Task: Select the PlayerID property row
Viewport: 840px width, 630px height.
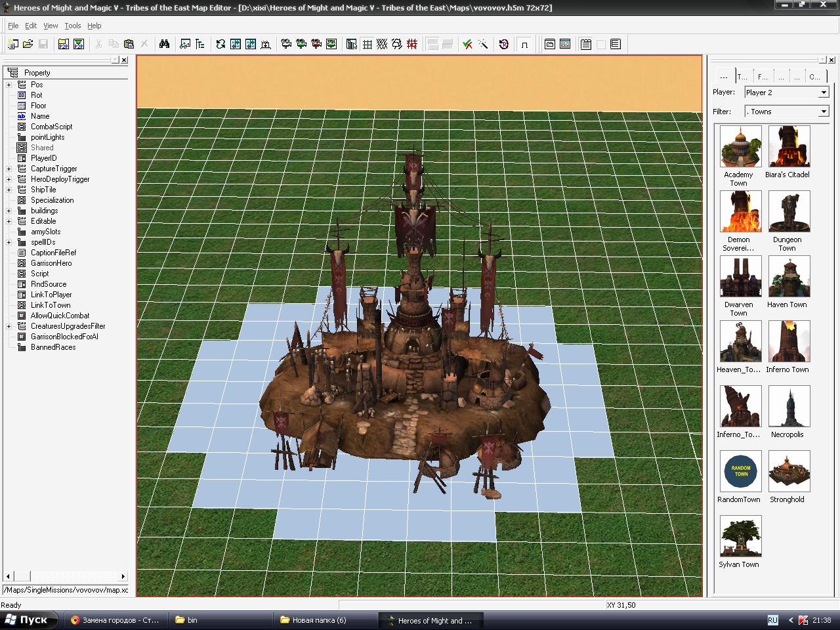Action: (43, 158)
